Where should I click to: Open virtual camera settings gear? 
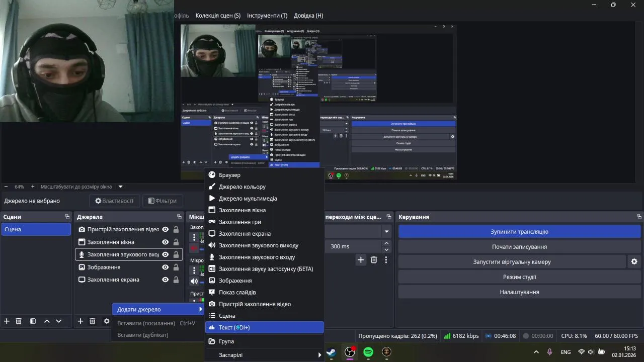click(634, 261)
